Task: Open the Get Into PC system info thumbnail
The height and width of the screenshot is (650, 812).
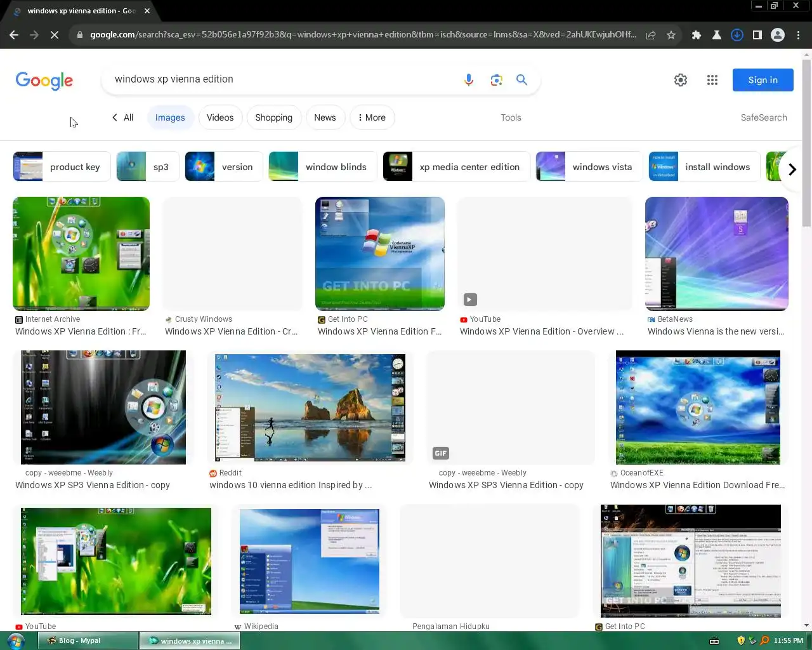Action: point(691,561)
